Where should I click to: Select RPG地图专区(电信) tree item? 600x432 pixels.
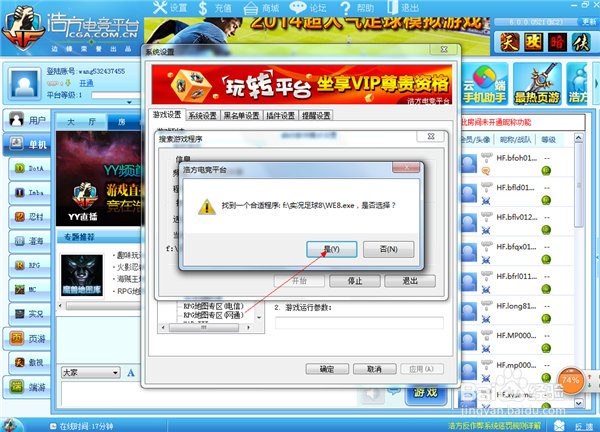[214, 306]
